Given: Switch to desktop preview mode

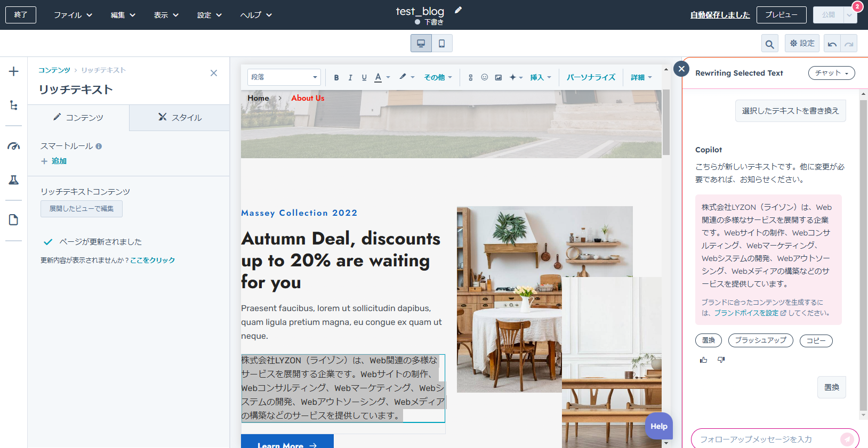Looking at the screenshot, I should tap(421, 43).
